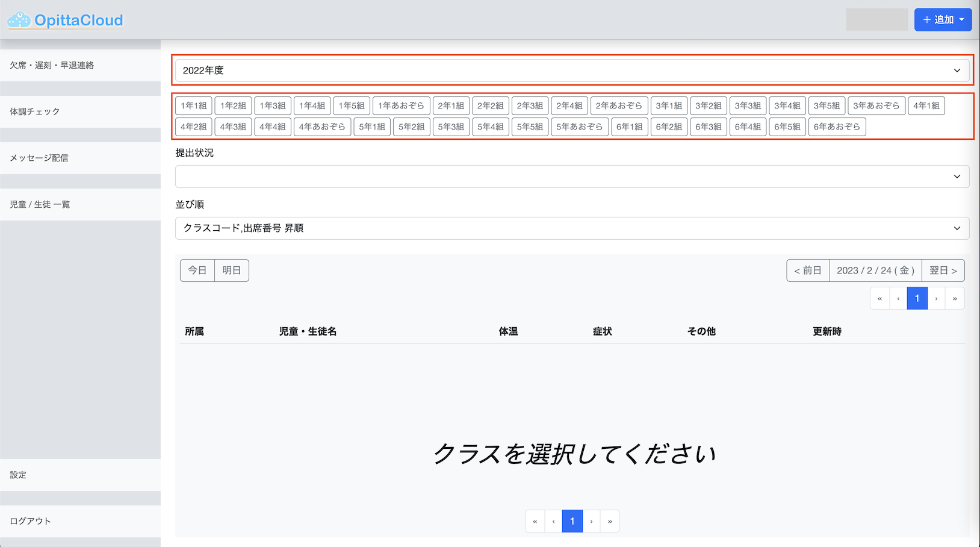Image resolution: width=980 pixels, height=547 pixels.
Task: Select class 5年1組
Action: tap(372, 127)
